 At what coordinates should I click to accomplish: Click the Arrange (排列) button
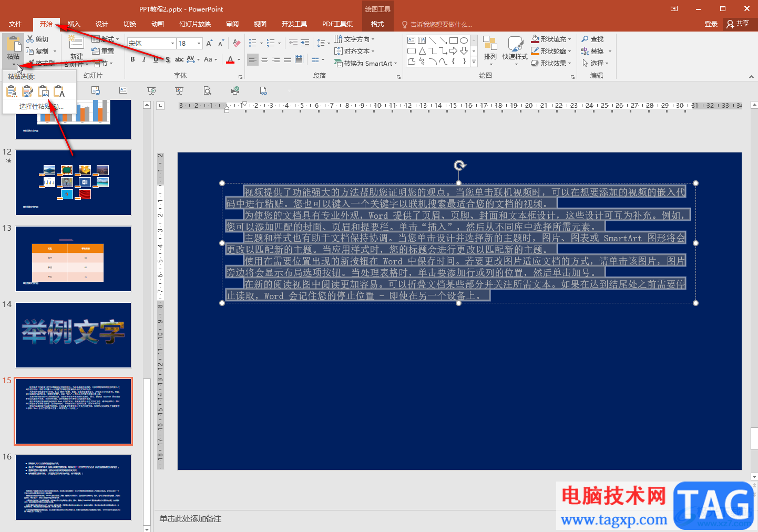(490, 50)
